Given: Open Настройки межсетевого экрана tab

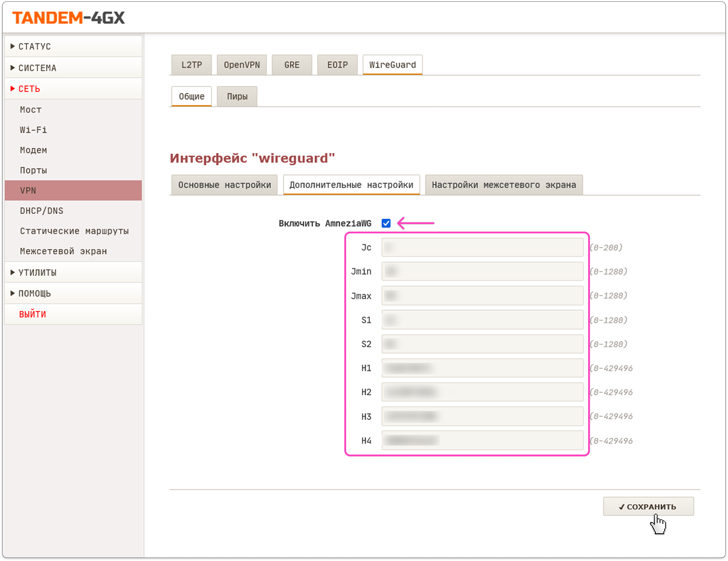Looking at the screenshot, I should pyautogui.click(x=504, y=185).
